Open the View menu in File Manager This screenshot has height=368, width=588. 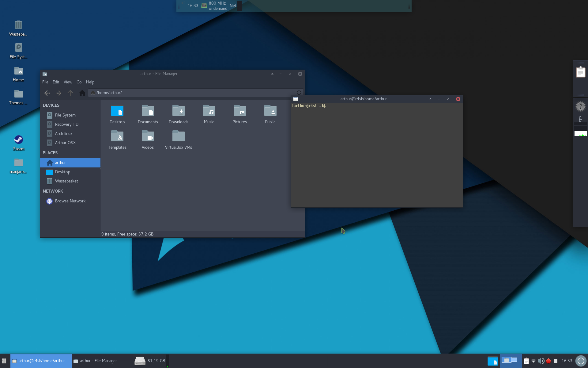(x=68, y=82)
